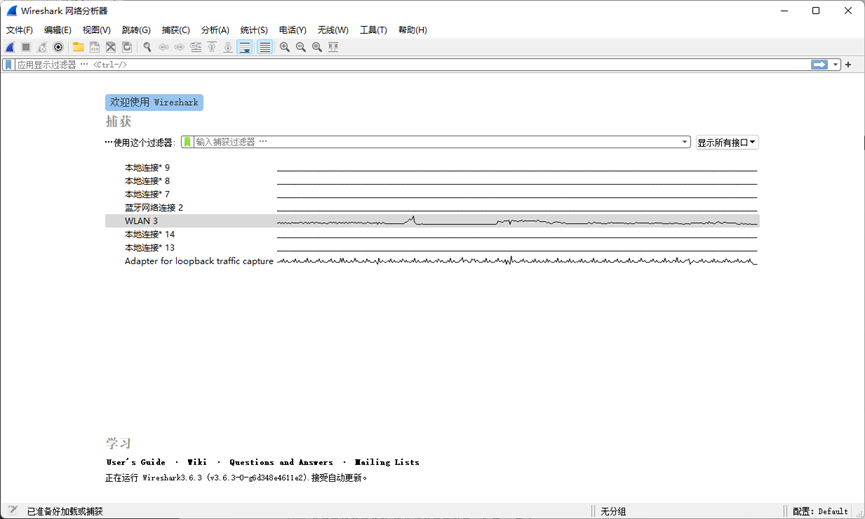Click the go to last packet icon
The image size is (865, 519).
(x=228, y=47)
